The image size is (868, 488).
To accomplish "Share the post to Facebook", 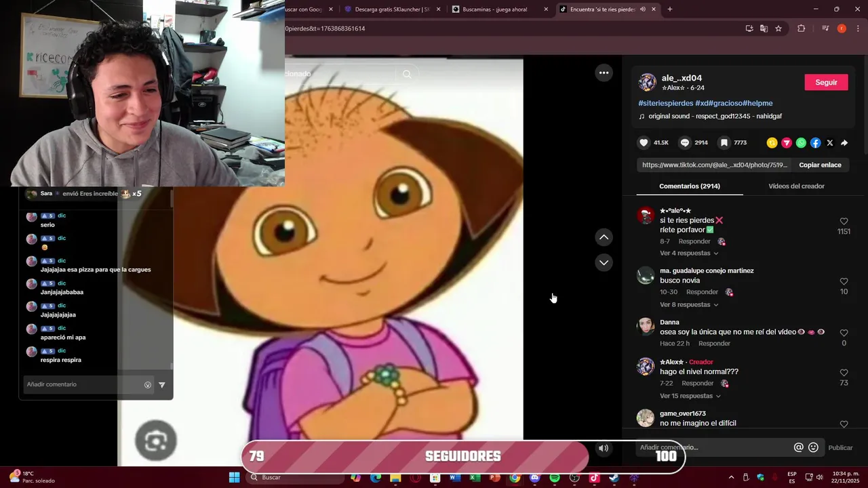I will tap(815, 143).
